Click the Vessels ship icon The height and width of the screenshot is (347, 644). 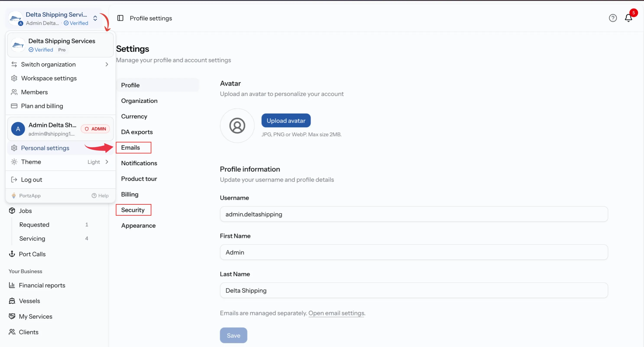[12, 301]
